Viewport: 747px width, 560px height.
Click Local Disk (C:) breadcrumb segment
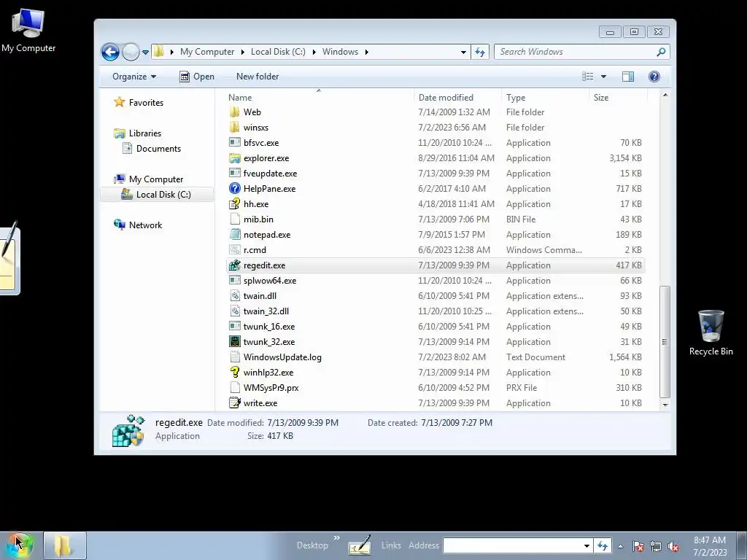pyautogui.click(x=278, y=52)
